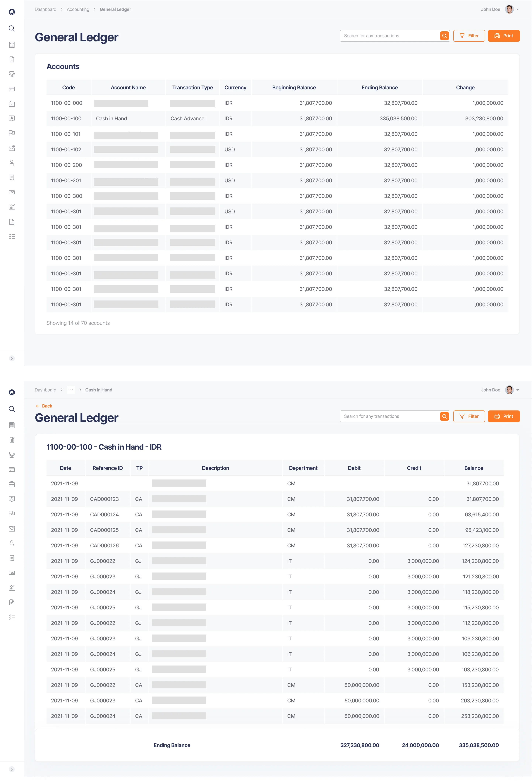Open the Accounting breadcrumb link

tap(78, 9)
